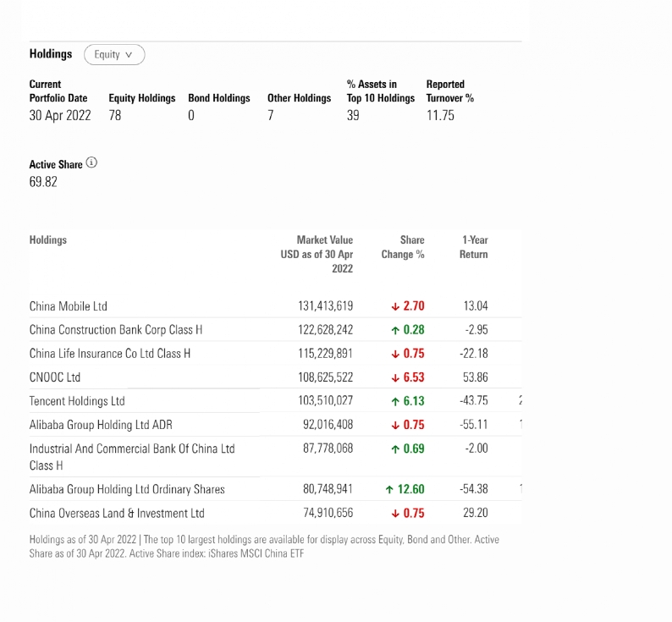This screenshot has height=622, width=672.
Task: Click 1-year return -22.18
Action: tap(474, 354)
